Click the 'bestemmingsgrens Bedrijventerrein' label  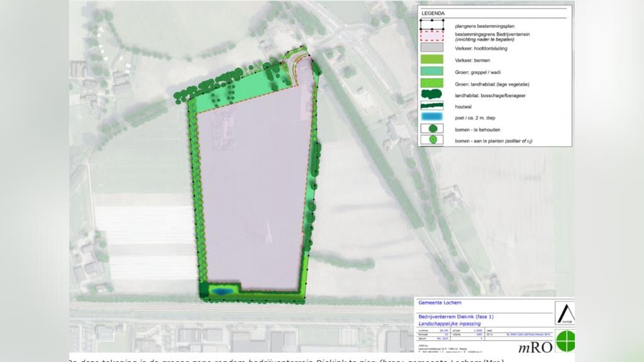click(492, 34)
